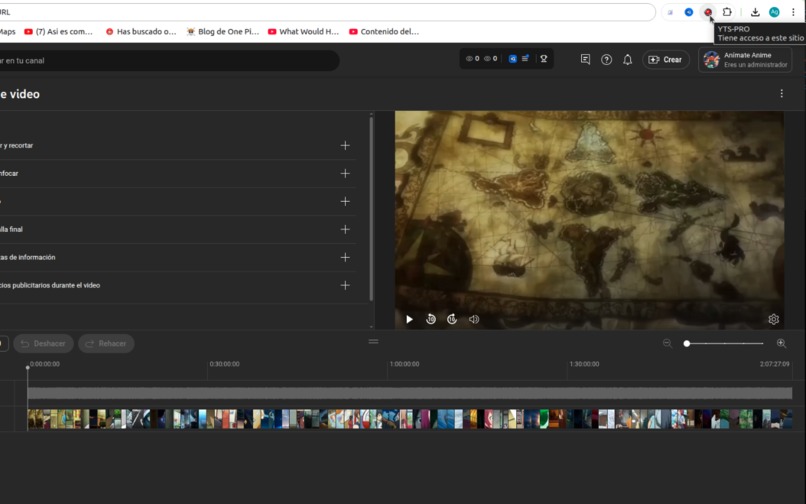The width and height of the screenshot is (806, 504).
Task: Open the send feedback icon
Action: [585, 60]
